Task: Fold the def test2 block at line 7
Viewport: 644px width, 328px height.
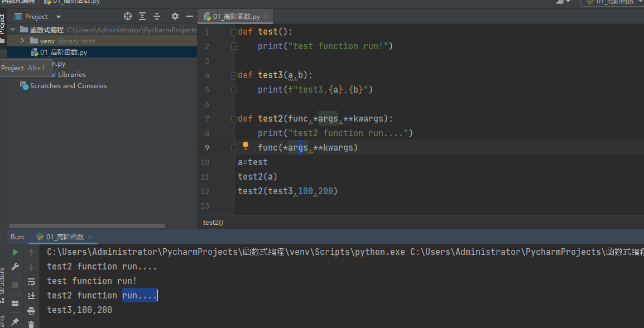Action: click(234, 119)
